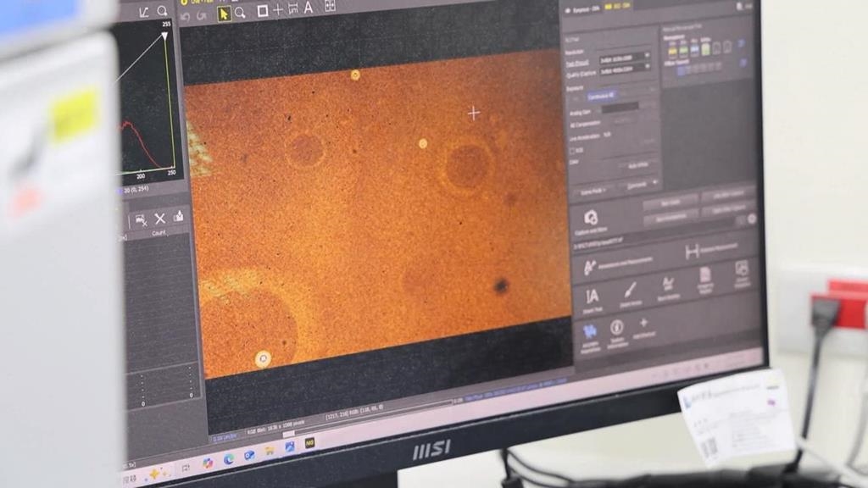Viewport: 868px width, 488px height.
Task: Click the Capture and Save icon
Action: (x=591, y=218)
